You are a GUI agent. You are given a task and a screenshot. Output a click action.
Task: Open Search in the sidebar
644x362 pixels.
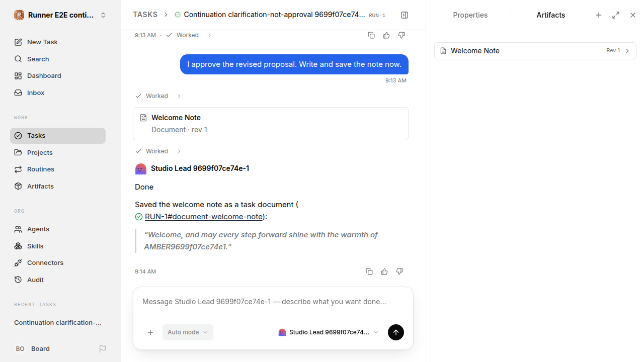[x=58, y=59]
